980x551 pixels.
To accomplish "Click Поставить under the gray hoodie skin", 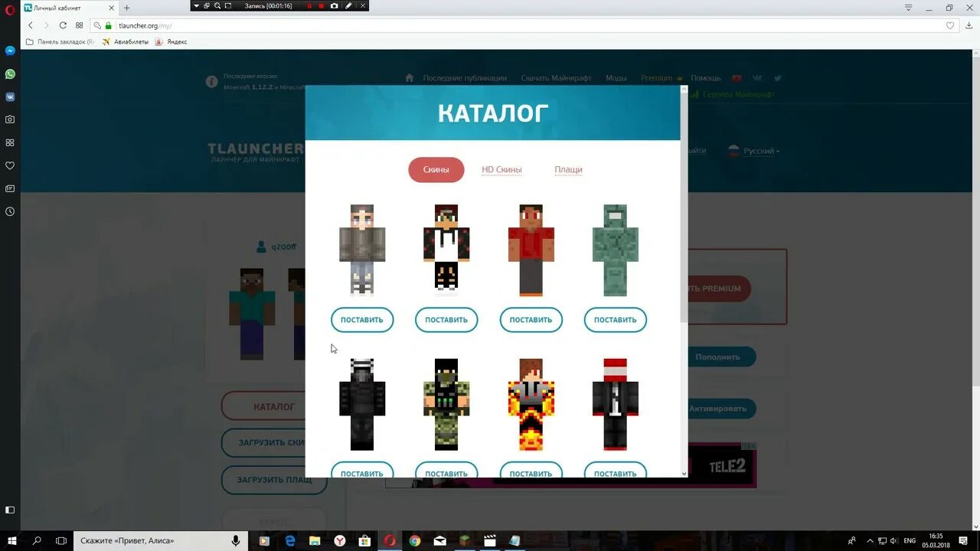I will (x=362, y=320).
